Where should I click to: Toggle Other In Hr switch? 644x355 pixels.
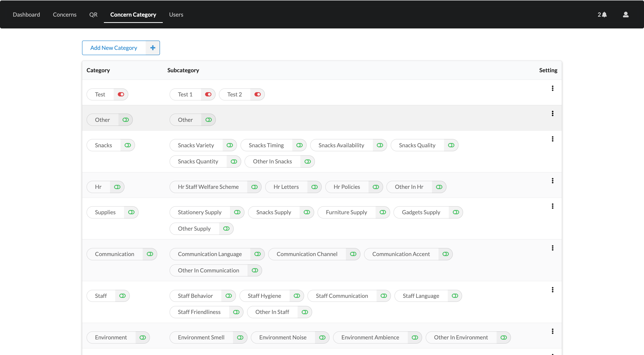(439, 187)
